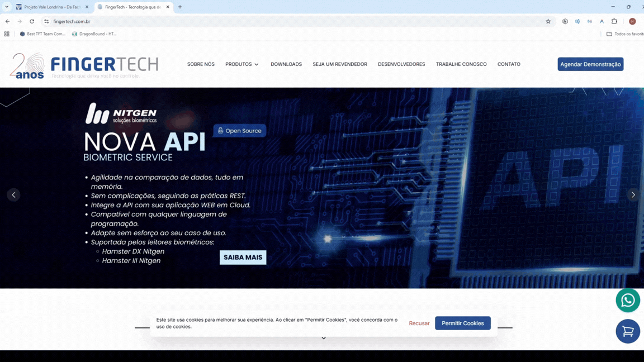Screen dimensions: 644x362
Task: Click the browser forward arrow
Action: tap(20, 21)
